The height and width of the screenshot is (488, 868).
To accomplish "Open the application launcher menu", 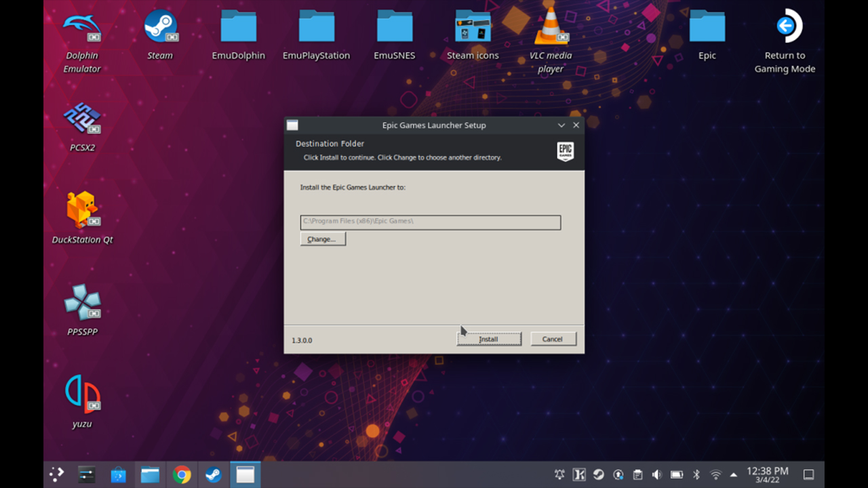I will coord(56,474).
